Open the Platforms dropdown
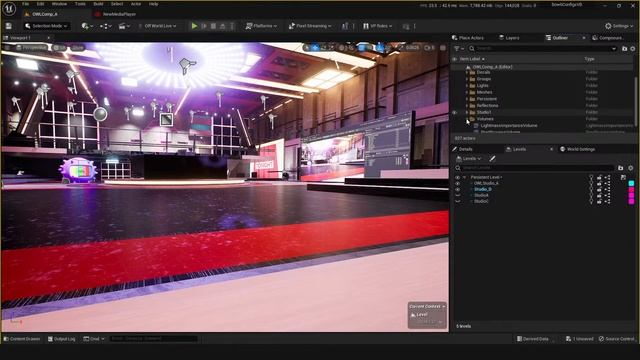 coord(261,26)
